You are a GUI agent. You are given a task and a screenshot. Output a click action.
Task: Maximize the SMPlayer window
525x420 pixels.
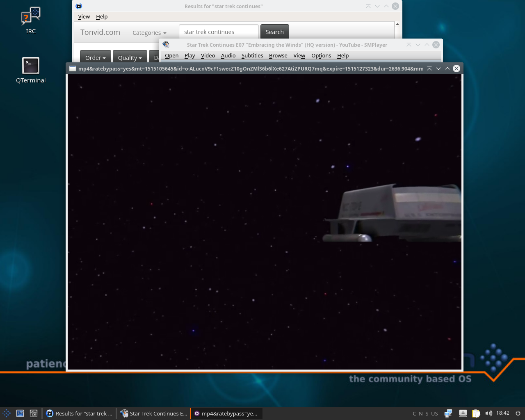click(427, 45)
